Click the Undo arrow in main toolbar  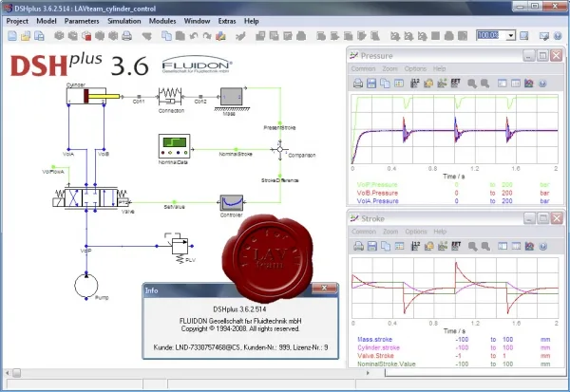(x=194, y=36)
